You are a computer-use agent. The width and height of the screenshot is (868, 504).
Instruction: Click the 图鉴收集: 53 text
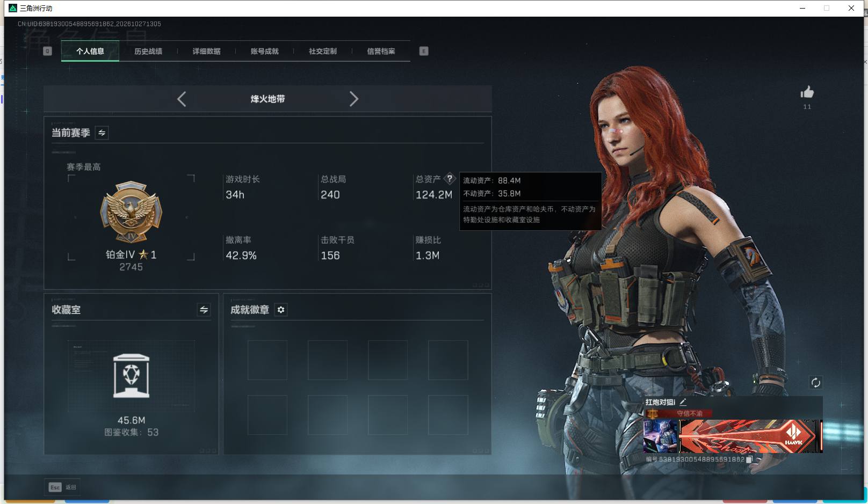click(132, 432)
